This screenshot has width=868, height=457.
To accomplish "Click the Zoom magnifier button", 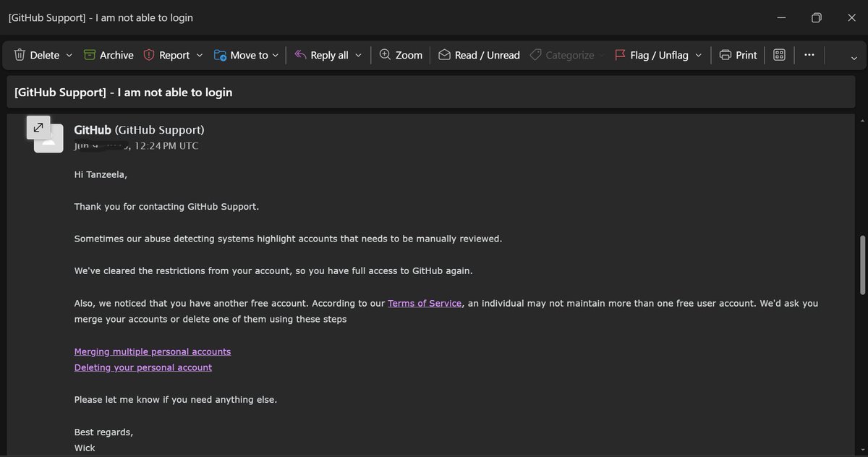I will coord(401,55).
